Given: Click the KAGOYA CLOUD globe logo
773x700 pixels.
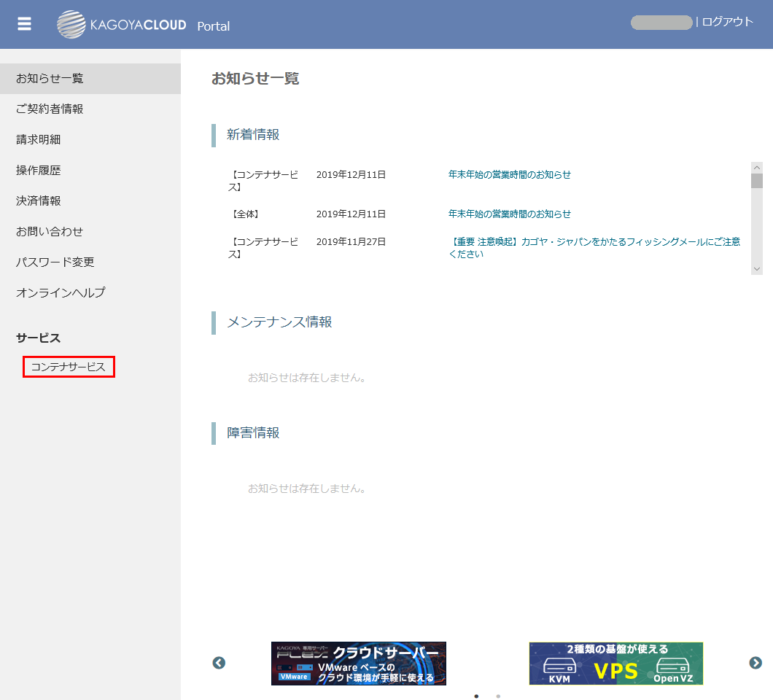Looking at the screenshot, I should pyautogui.click(x=71, y=25).
